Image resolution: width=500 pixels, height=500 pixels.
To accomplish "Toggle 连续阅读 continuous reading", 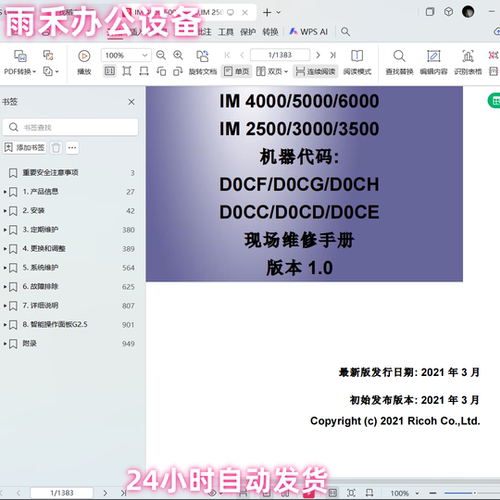I will (316, 71).
